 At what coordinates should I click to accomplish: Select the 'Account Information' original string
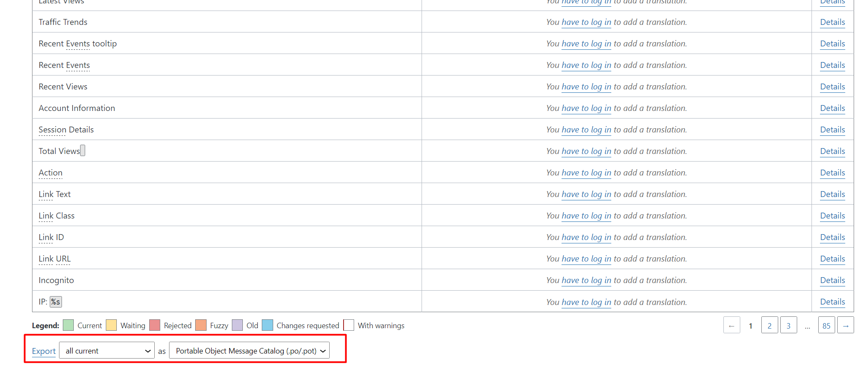coord(77,108)
